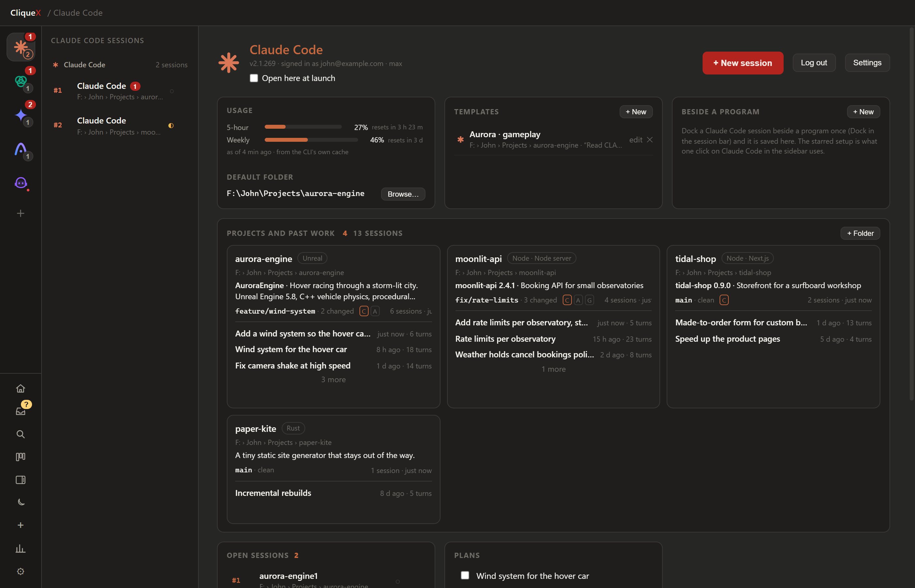Open Settings from the header

(x=867, y=63)
